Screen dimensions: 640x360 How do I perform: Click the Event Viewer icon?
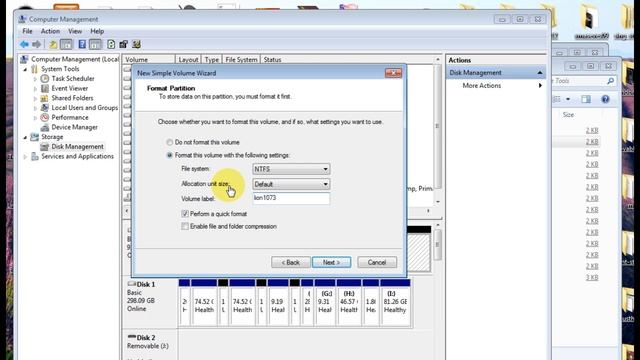45,88
